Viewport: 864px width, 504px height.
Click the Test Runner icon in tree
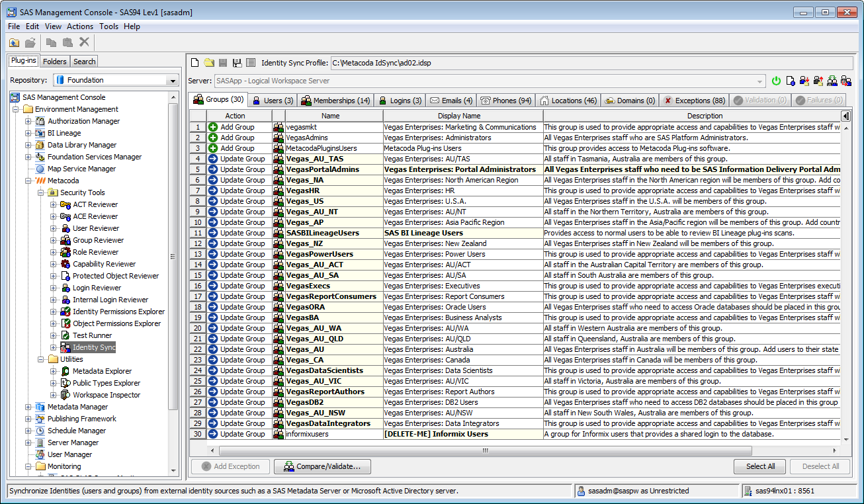(x=65, y=335)
